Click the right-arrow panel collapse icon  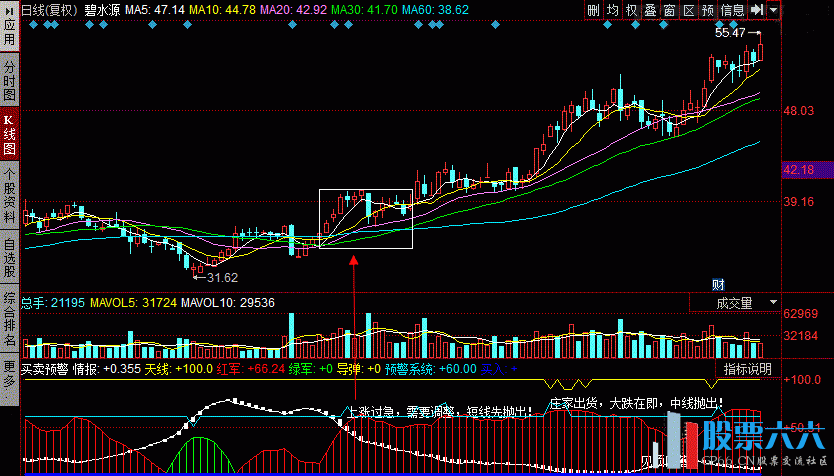tap(757, 10)
